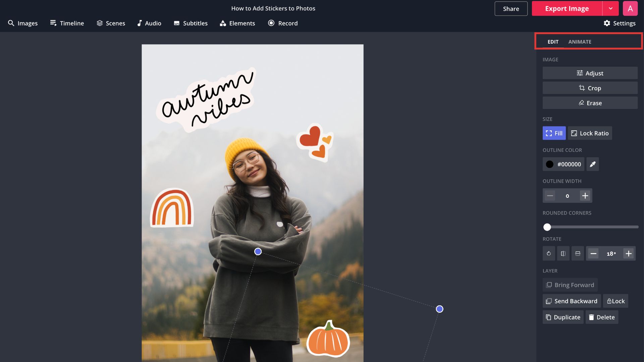Viewport: 644px width, 362px height.
Task: Open the Record option
Action: pos(283,23)
